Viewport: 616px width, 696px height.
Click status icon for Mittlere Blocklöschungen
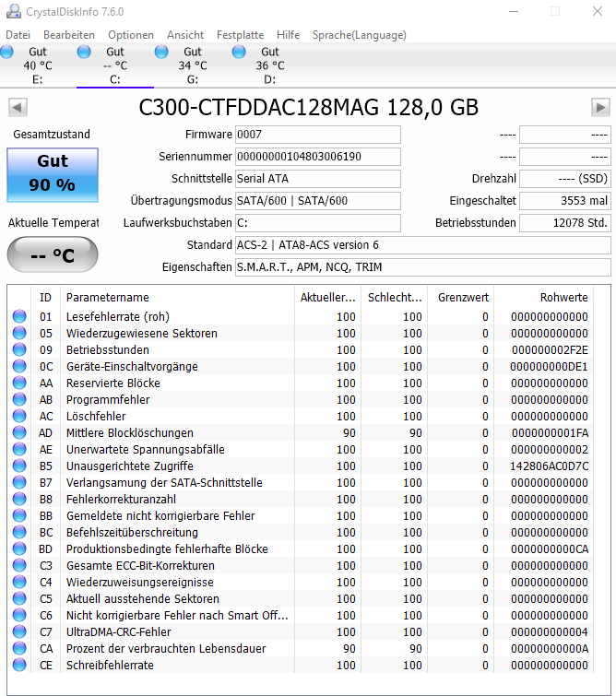pyautogui.click(x=19, y=432)
